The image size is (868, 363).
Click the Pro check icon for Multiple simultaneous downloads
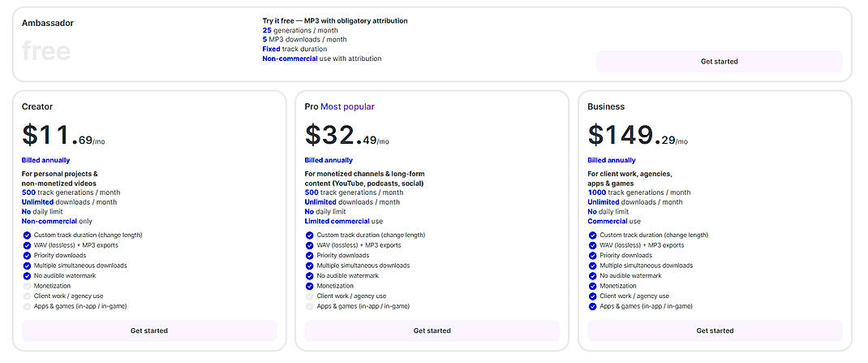(309, 266)
